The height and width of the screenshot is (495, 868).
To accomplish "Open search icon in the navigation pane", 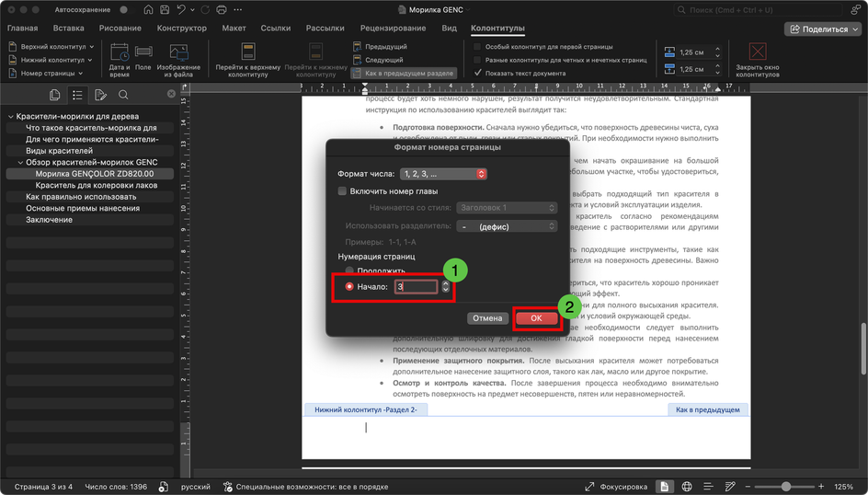I will [x=123, y=96].
